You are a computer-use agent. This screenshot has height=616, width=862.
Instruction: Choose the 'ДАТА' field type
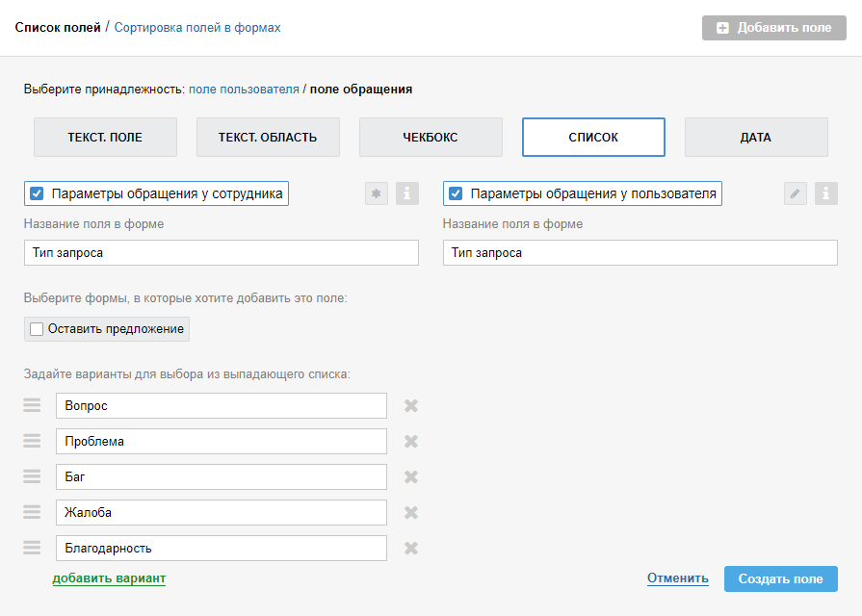756,138
